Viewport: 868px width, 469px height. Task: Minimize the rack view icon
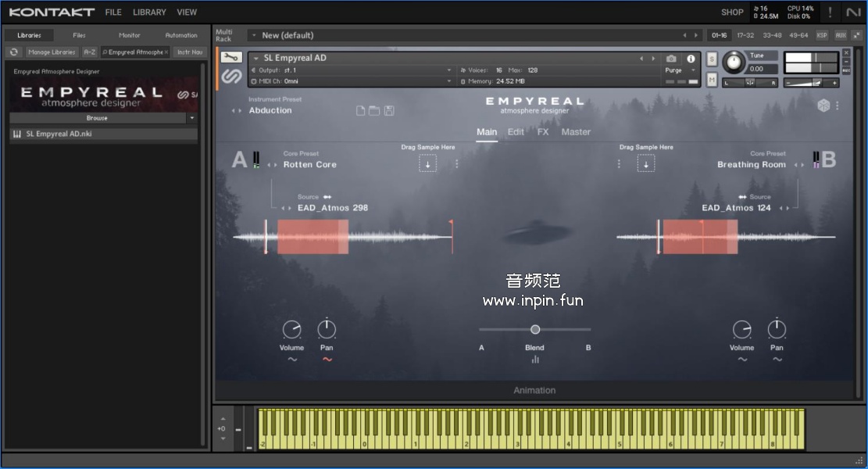click(x=857, y=35)
